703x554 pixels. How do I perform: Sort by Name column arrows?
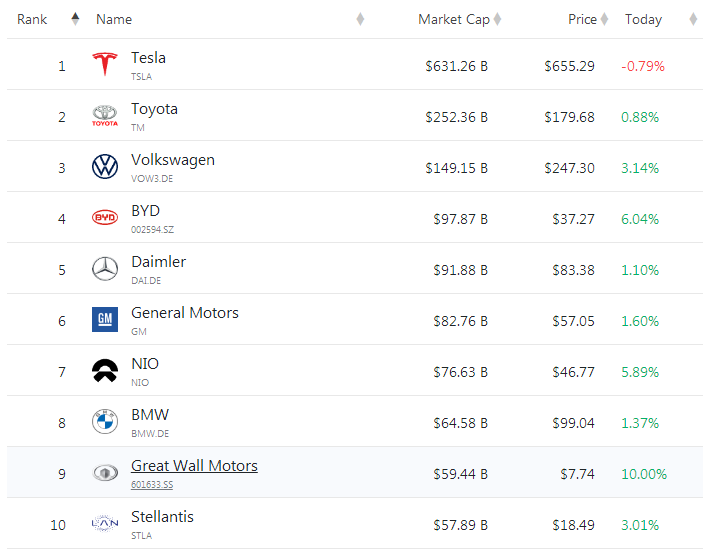(360, 19)
